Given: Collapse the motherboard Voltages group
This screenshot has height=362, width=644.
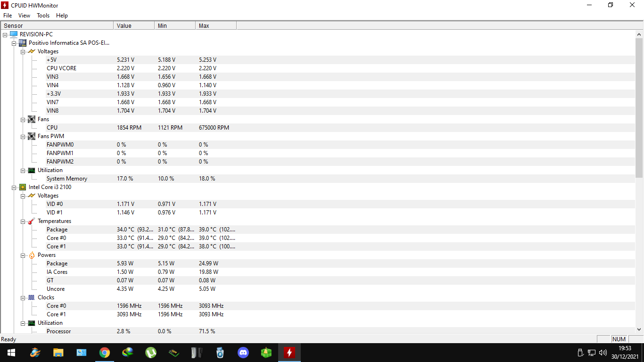Looking at the screenshot, I should click(23, 51).
